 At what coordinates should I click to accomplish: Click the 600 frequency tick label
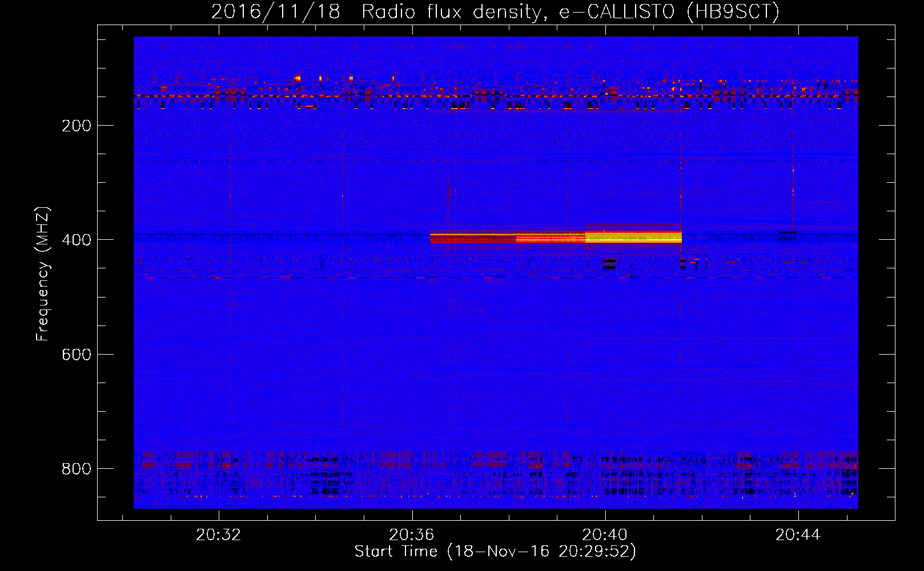(77, 355)
